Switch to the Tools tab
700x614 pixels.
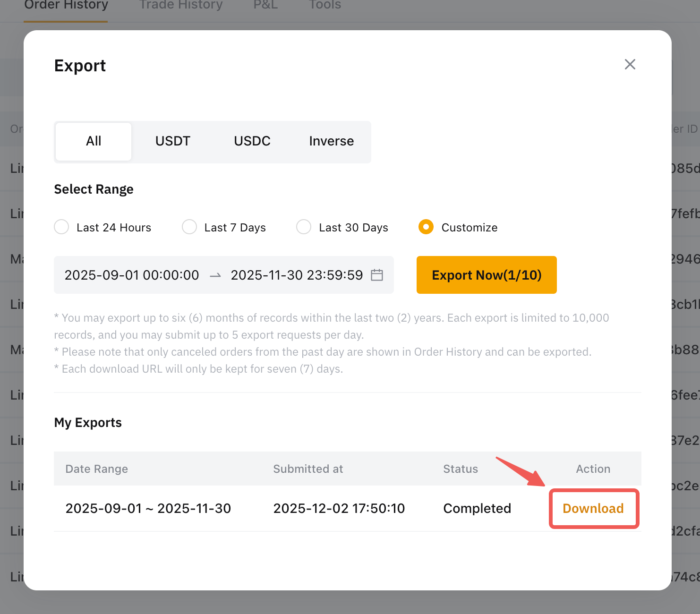coord(325,6)
